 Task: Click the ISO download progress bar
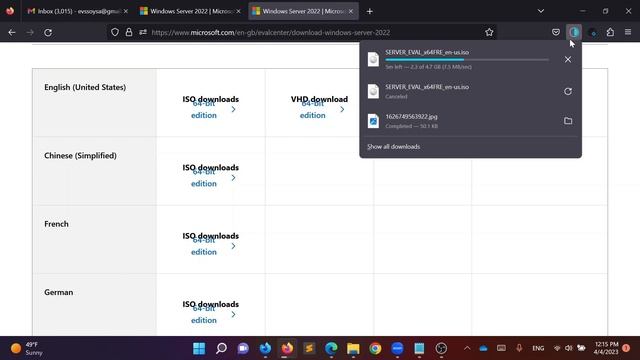click(467, 60)
